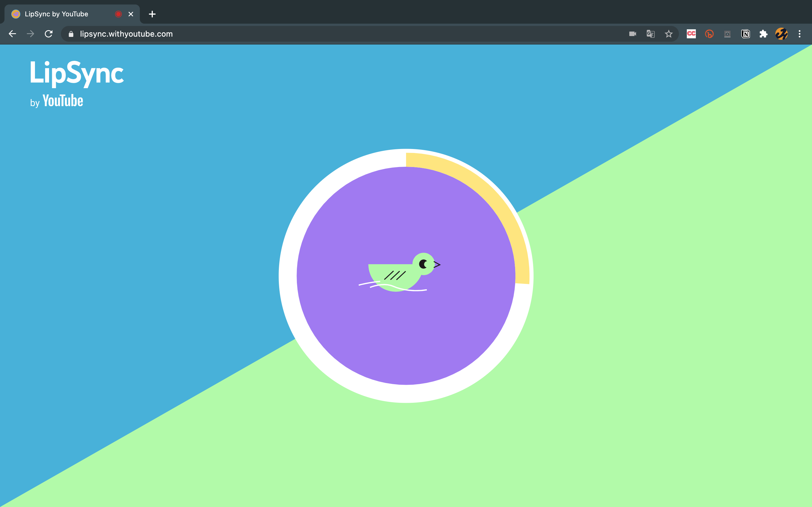Viewport: 812px width, 507px height.
Task: Open the Extensions puzzle piece menu
Action: (x=763, y=34)
